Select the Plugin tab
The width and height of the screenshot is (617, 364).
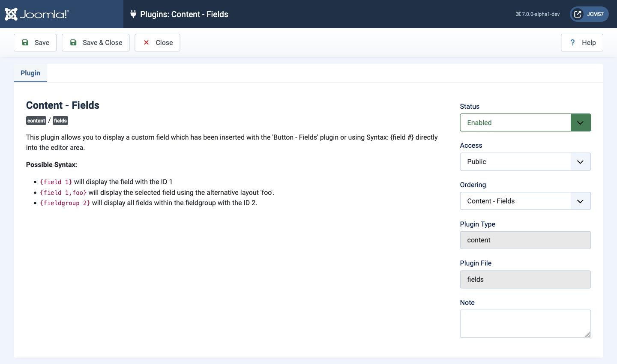pyautogui.click(x=30, y=73)
